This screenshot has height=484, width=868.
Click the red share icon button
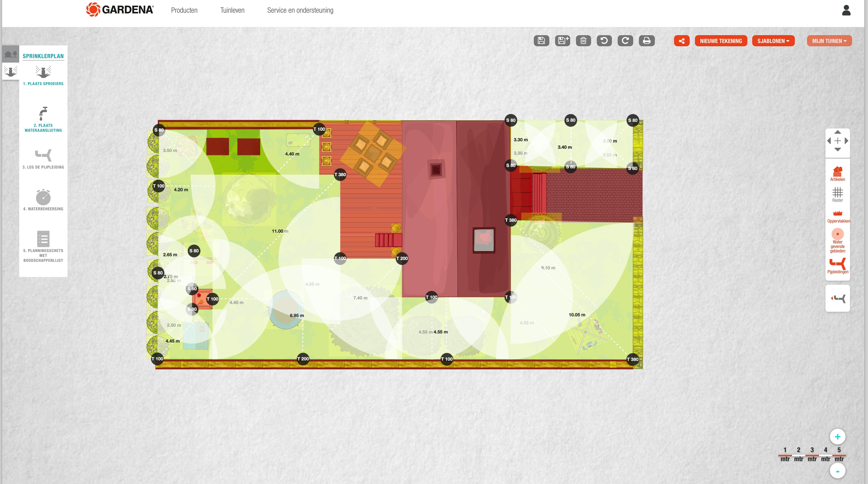tap(682, 41)
